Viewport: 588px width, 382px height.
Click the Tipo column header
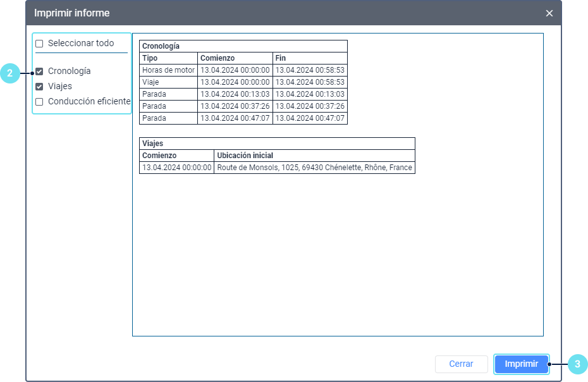tap(150, 58)
